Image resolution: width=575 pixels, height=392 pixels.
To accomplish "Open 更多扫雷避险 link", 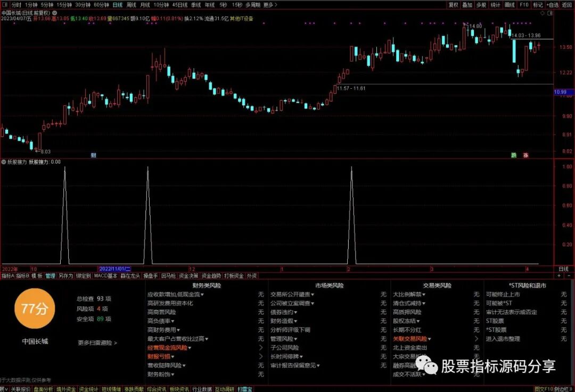I will coord(97,343).
